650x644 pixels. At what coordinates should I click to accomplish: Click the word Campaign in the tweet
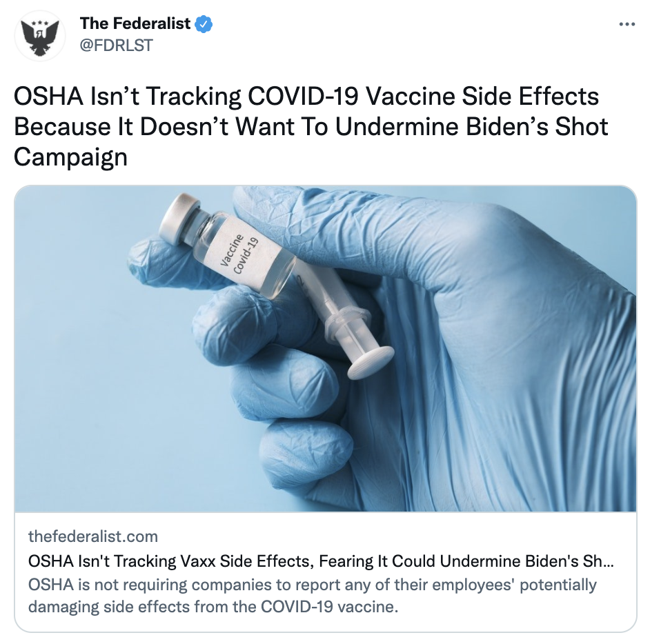click(70, 157)
